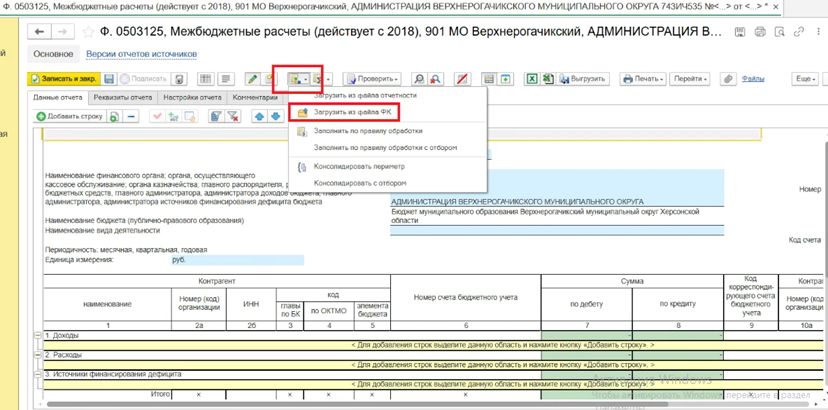Toggle the green pencil edit icon

[x=252, y=79]
